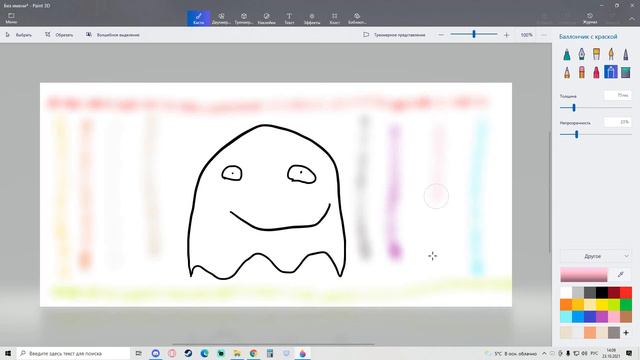The image size is (640, 360).
Task: Open the 3D library tab
Action: point(357,18)
